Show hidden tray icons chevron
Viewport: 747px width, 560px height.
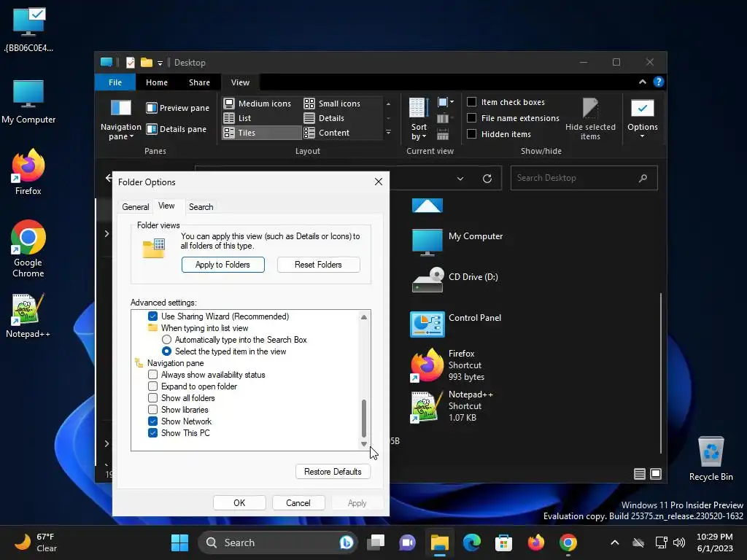pos(614,542)
